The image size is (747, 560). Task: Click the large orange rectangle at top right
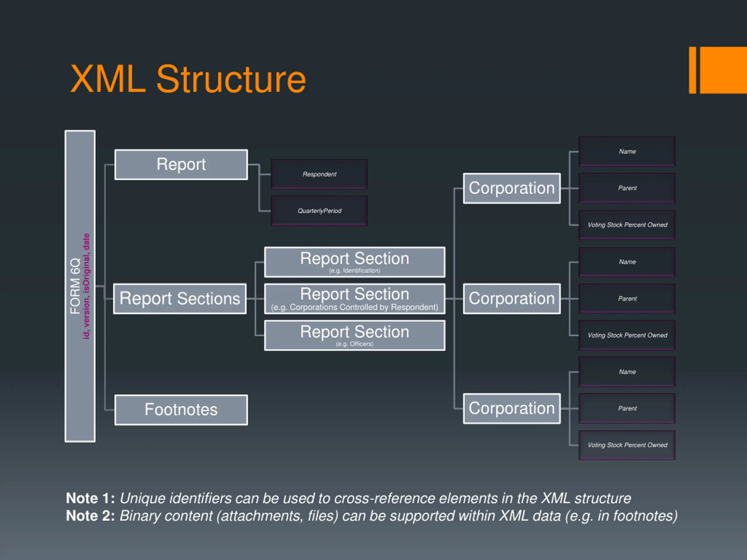tap(723, 70)
